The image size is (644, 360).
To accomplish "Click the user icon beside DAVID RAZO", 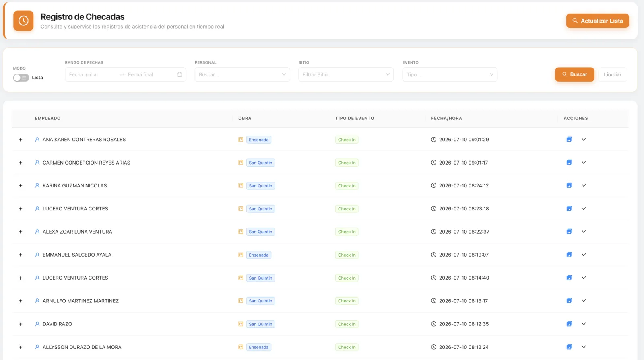I will click(37, 324).
